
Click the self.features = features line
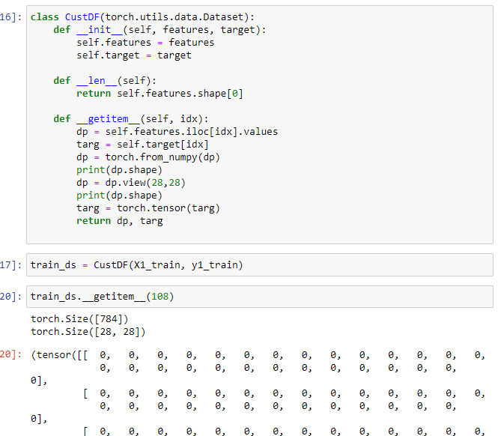coord(145,43)
